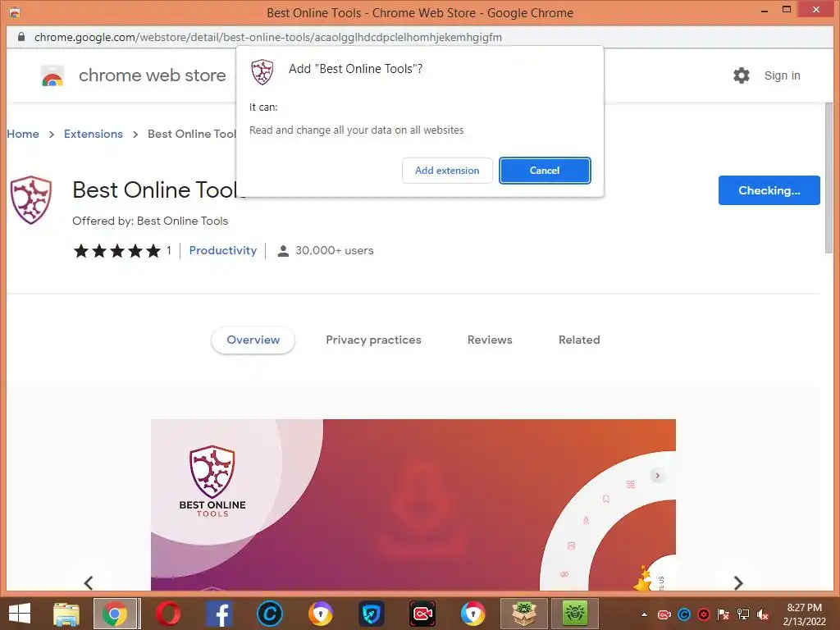
Task: Open the web store settings gear
Action: point(742,75)
